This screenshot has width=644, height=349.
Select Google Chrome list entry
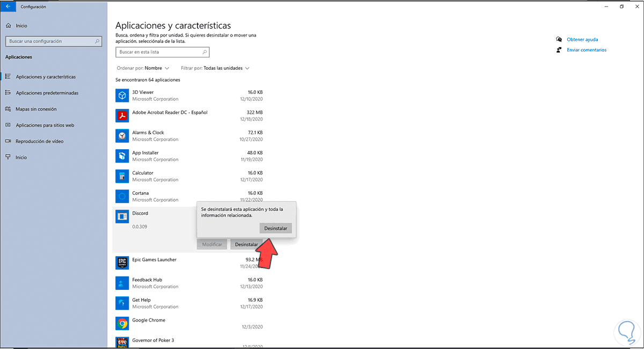tap(189, 323)
